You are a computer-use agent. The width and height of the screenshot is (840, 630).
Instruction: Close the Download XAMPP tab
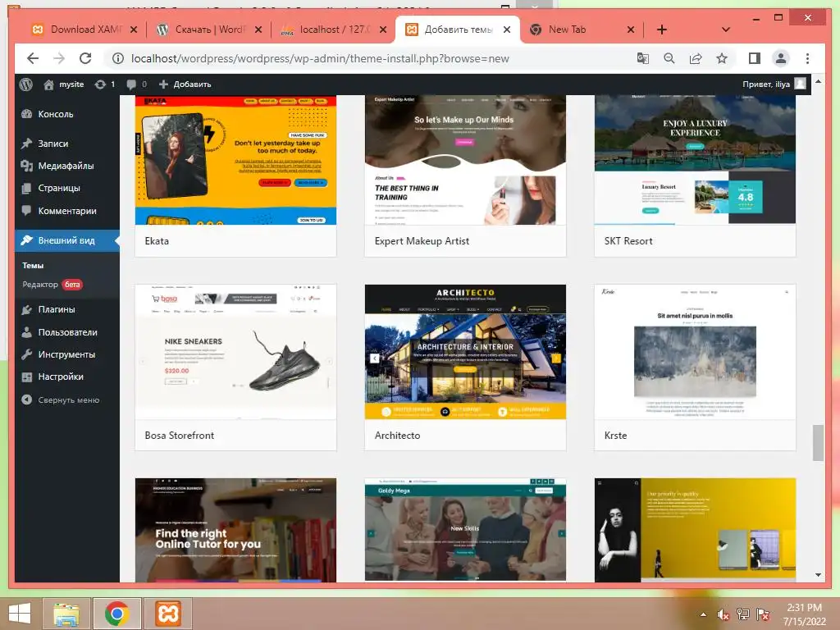134,30
